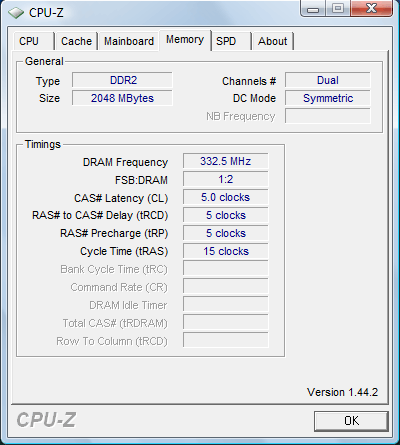Click the Cycle Time value 15 clocks
Image resolution: width=400 pixels, height=445 pixels.
[226, 251]
